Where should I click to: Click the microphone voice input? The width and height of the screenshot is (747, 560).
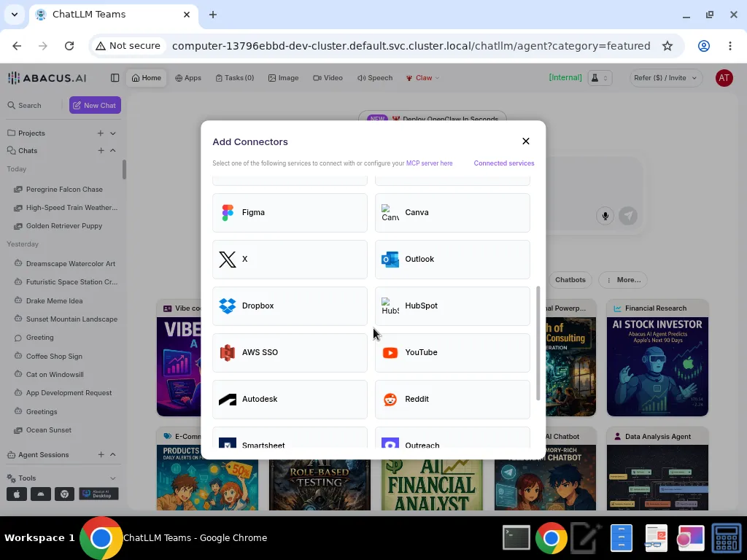click(x=605, y=216)
